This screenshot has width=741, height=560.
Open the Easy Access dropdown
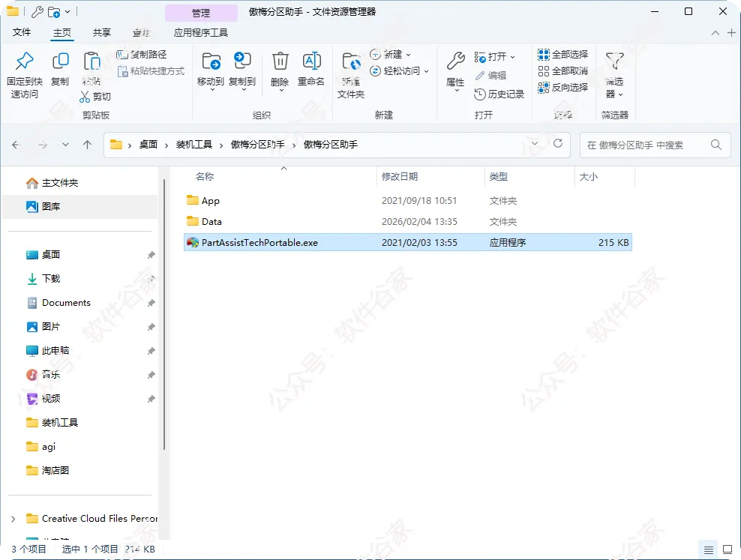(x=399, y=70)
